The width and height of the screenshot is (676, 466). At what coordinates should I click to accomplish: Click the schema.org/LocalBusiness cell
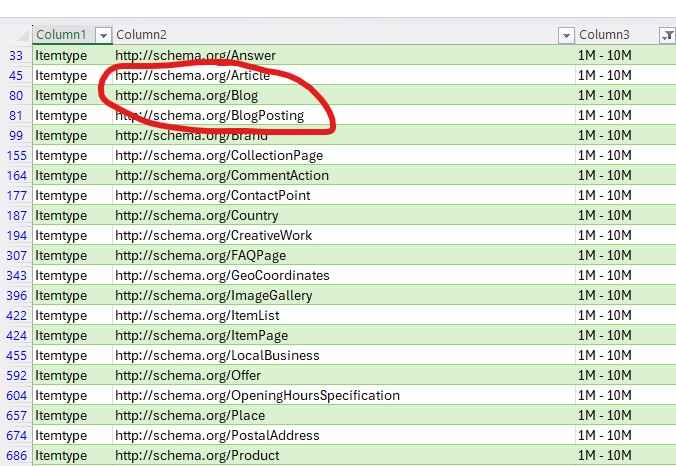pos(344,355)
